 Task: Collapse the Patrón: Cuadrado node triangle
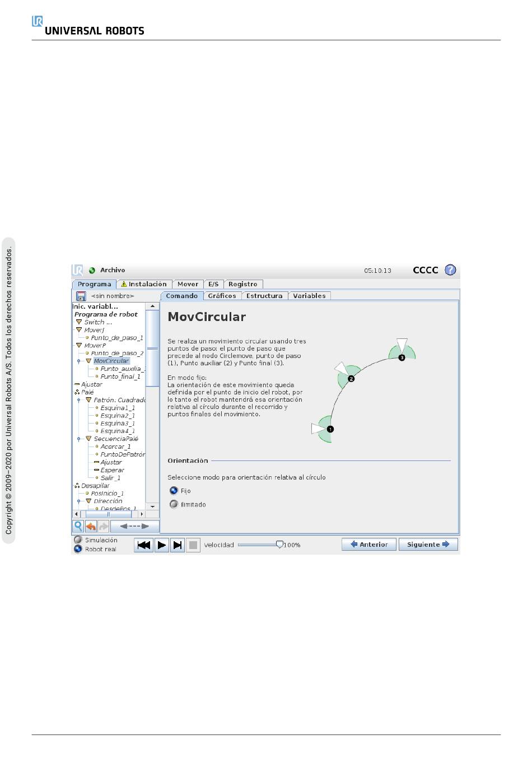(88, 400)
